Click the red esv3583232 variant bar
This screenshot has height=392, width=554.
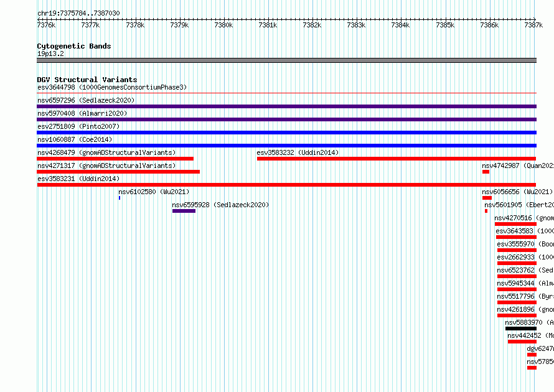click(397, 159)
